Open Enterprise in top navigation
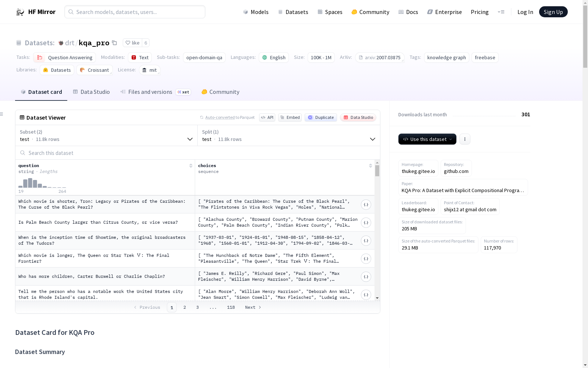The width and height of the screenshot is (588, 368). coord(444,12)
